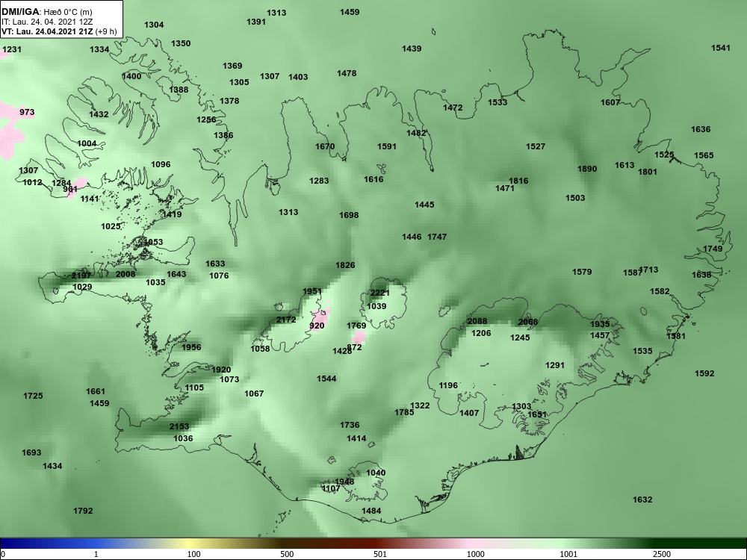Click the map value 1956
Viewport: 747px width, 560px height.
click(191, 348)
